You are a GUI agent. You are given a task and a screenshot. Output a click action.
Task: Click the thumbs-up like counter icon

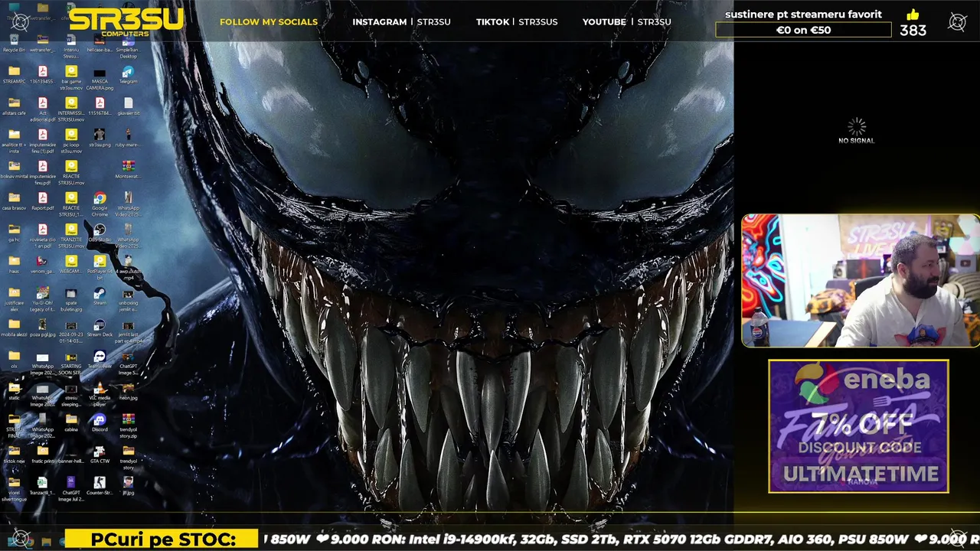pyautogui.click(x=913, y=15)
